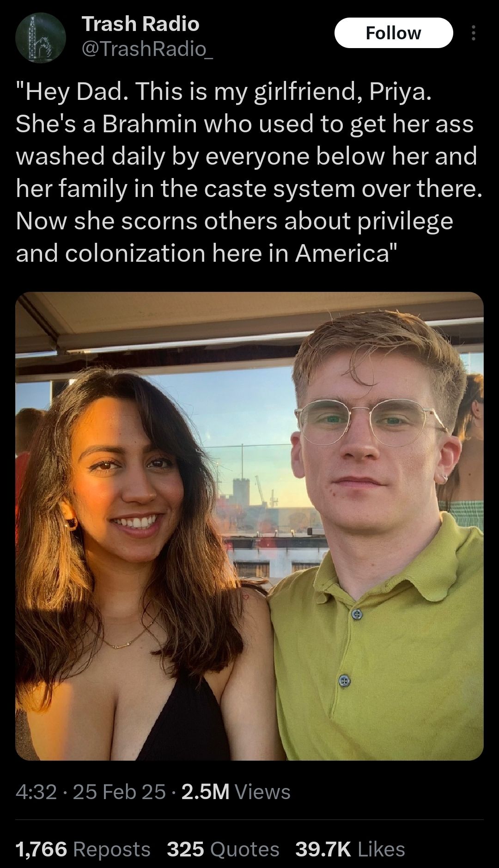The height and width of the screenshot is (868, 499).
Task: Open the attached couple photo
Action: (249, 526)
